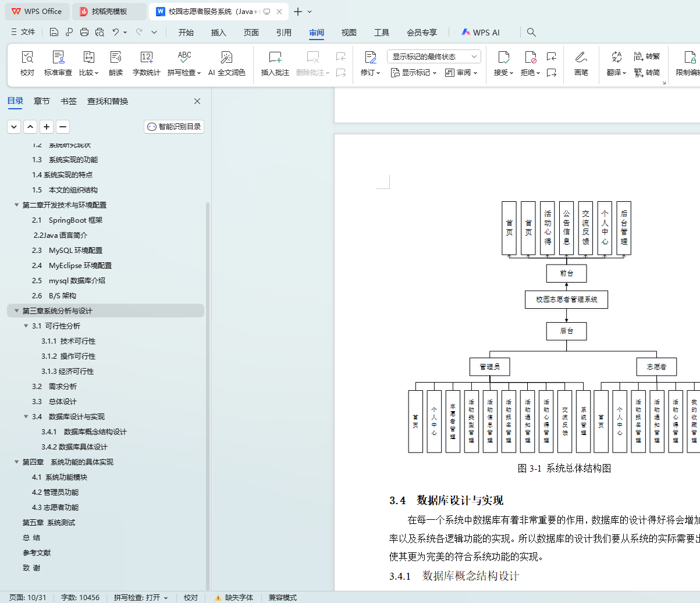Click 缺失字体 warning in status bar
This screenshot has width=700, height=603.
[x=234, y=598]
